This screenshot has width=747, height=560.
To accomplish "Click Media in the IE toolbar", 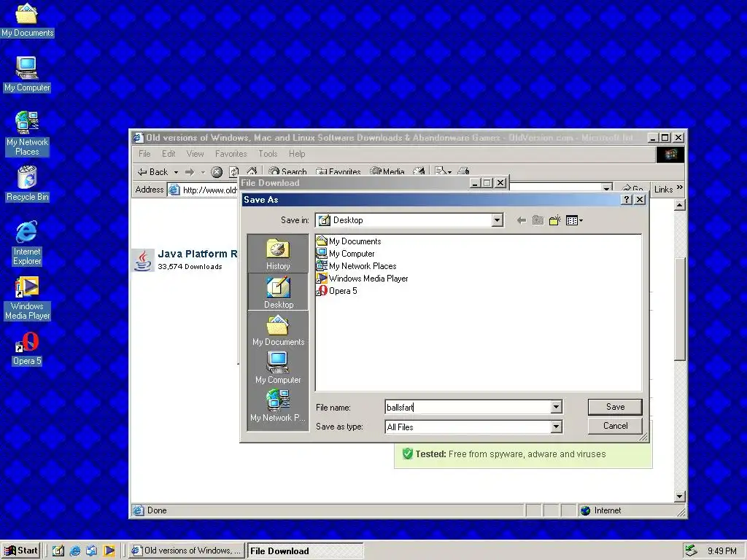I will 387,171.
